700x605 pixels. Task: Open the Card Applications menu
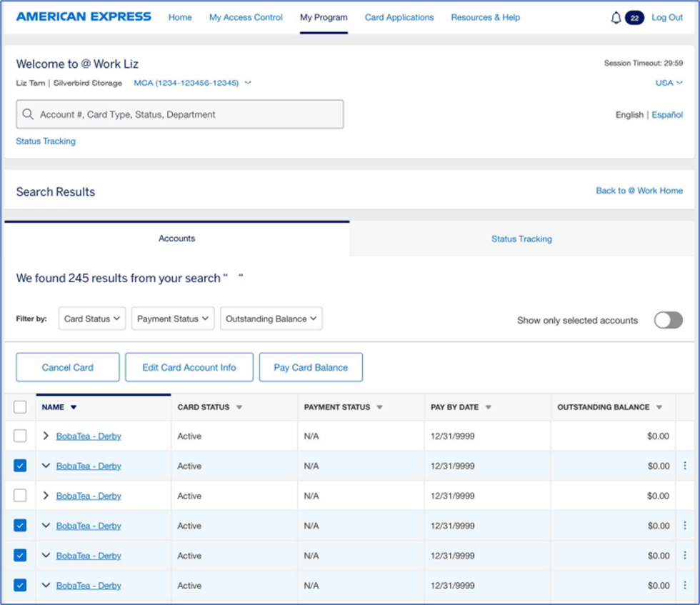pyautogui.click(x=399, y=17)
